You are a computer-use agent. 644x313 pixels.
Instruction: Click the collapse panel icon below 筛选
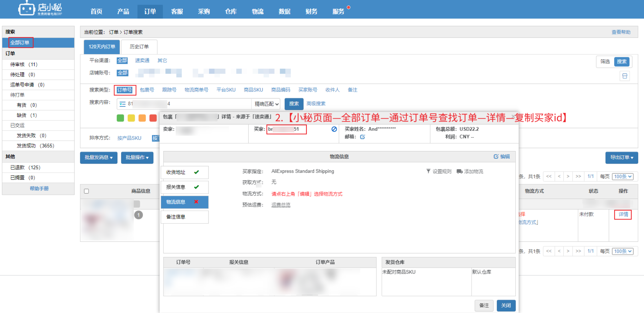tap(625, 76)
